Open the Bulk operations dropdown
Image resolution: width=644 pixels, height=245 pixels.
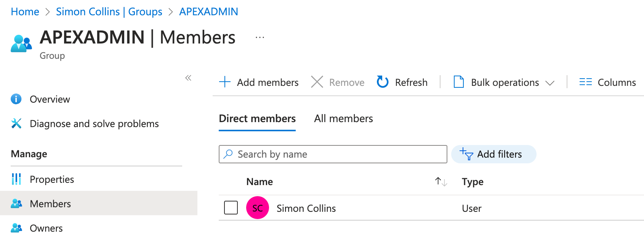[550, 82]
